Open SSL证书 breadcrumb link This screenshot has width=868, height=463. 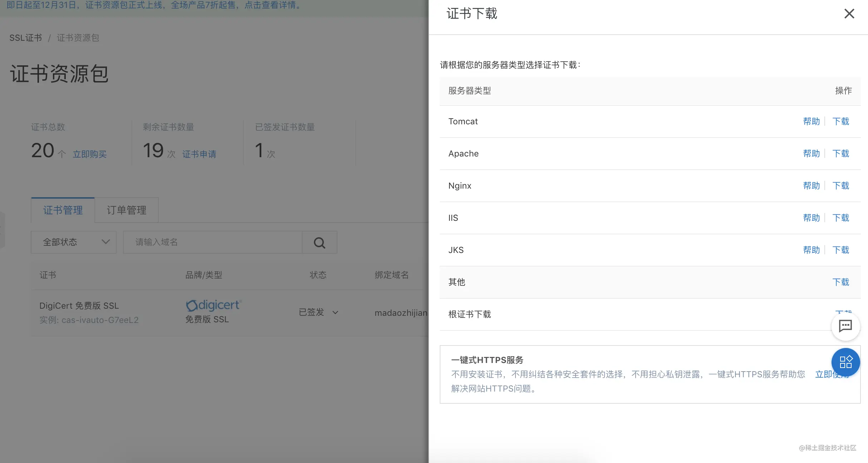click(x=25, y=38)
